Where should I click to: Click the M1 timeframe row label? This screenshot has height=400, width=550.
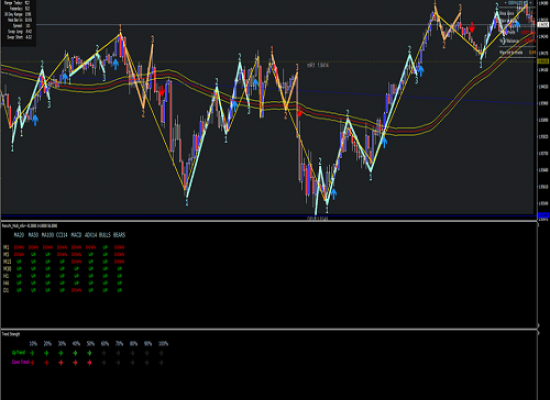tap(6, 247)
